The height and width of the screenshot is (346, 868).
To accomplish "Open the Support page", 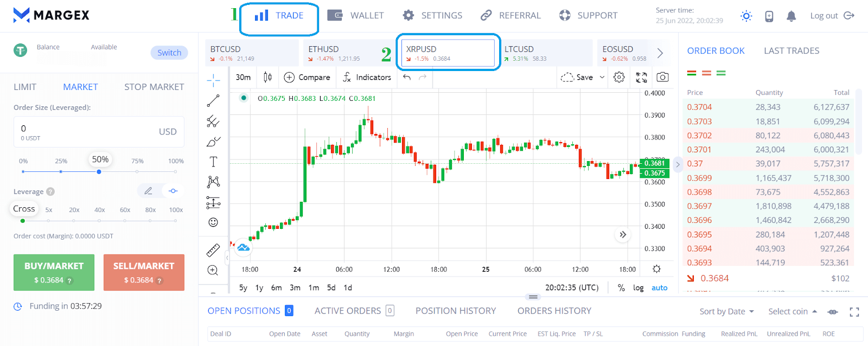I will (x=588, y=16).
